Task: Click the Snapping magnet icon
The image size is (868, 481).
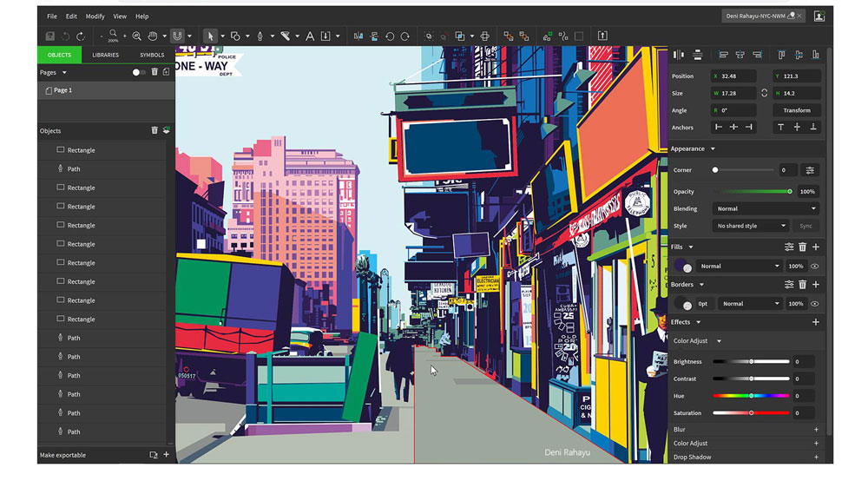Action: pos(177,36)
